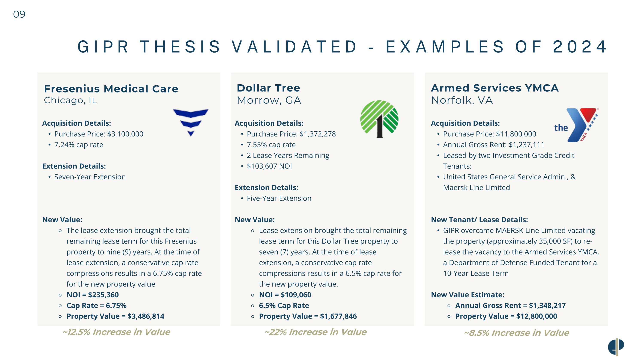
Task: Click the Dollar Tree logo
Action: (379, 119)
